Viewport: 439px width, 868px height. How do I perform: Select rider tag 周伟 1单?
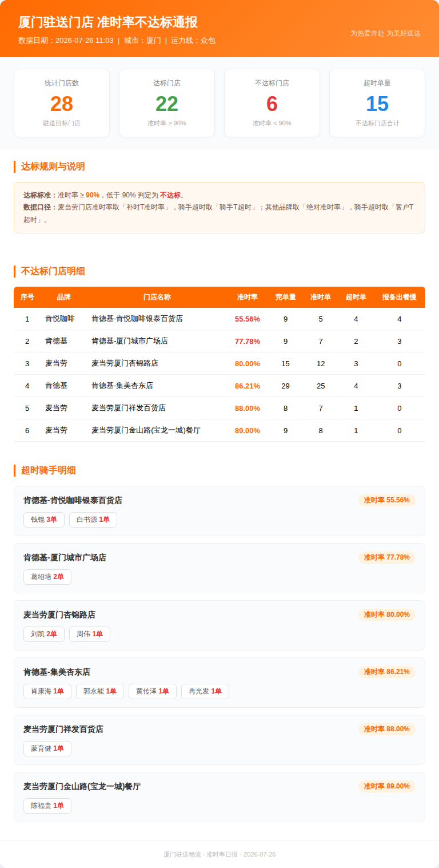tap(90, 634)
